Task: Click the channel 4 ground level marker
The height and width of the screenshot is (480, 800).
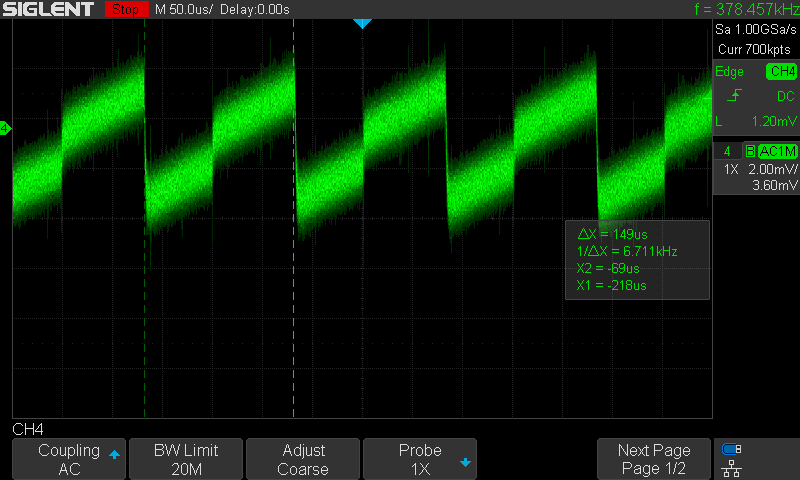Action: pyautogui.click(x=5, y=128)
